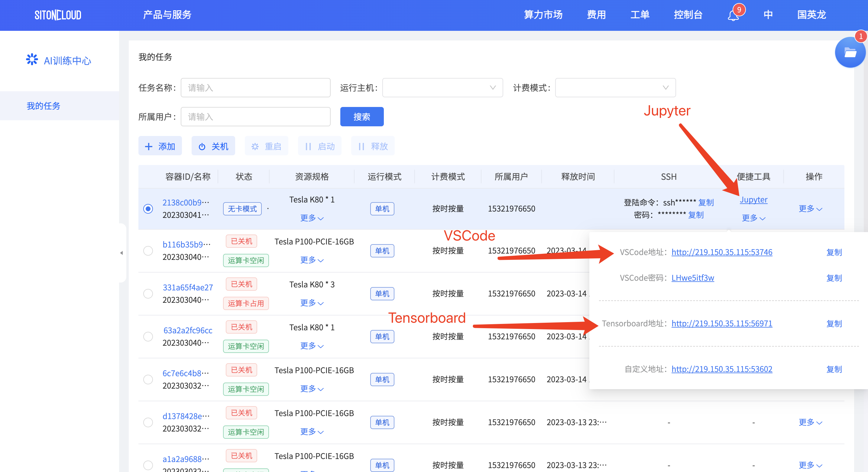The image size is (868, 472).
Task: Copy the SSH login command
Action: coord(706,202)
